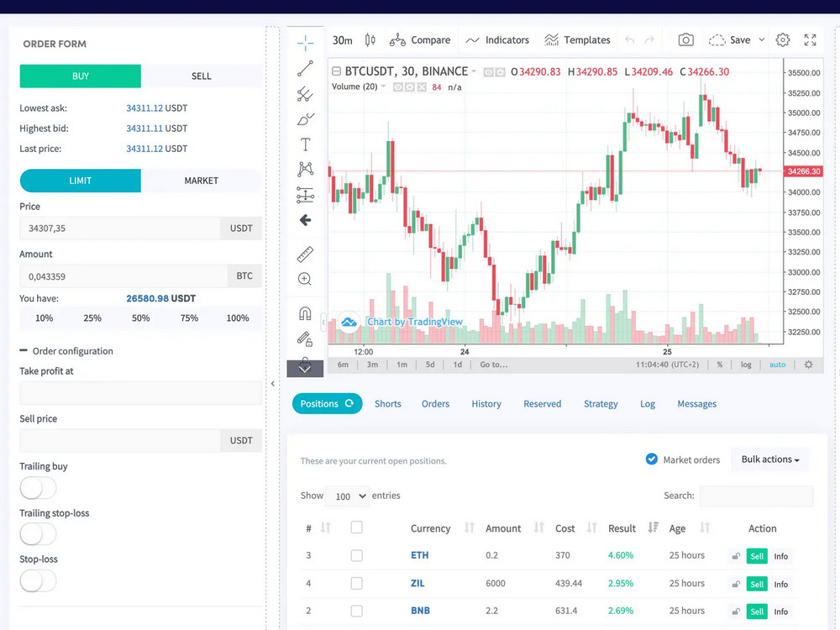Screen dimensions: 840x630
Task: Check the select-all positions header checkbox
Action: (356, 528)
